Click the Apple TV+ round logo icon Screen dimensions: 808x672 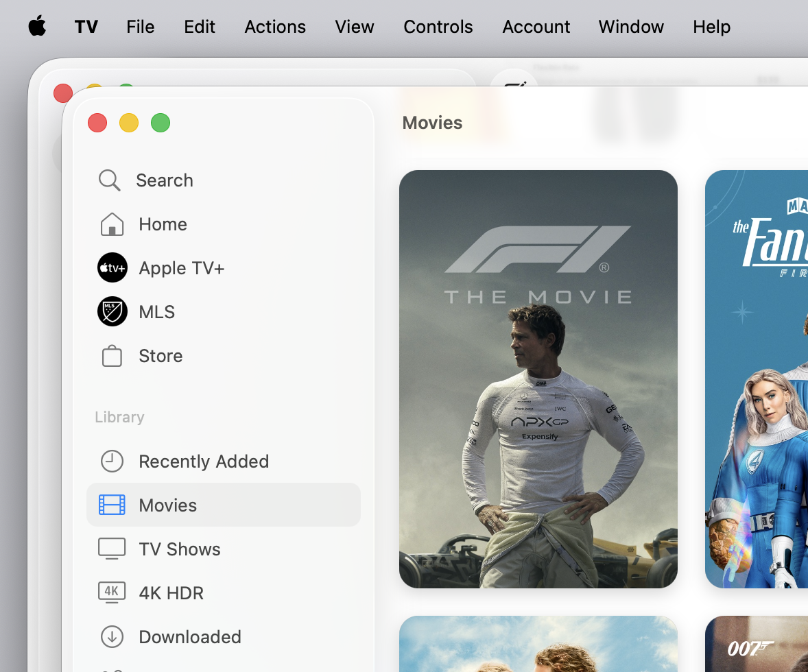112,267
